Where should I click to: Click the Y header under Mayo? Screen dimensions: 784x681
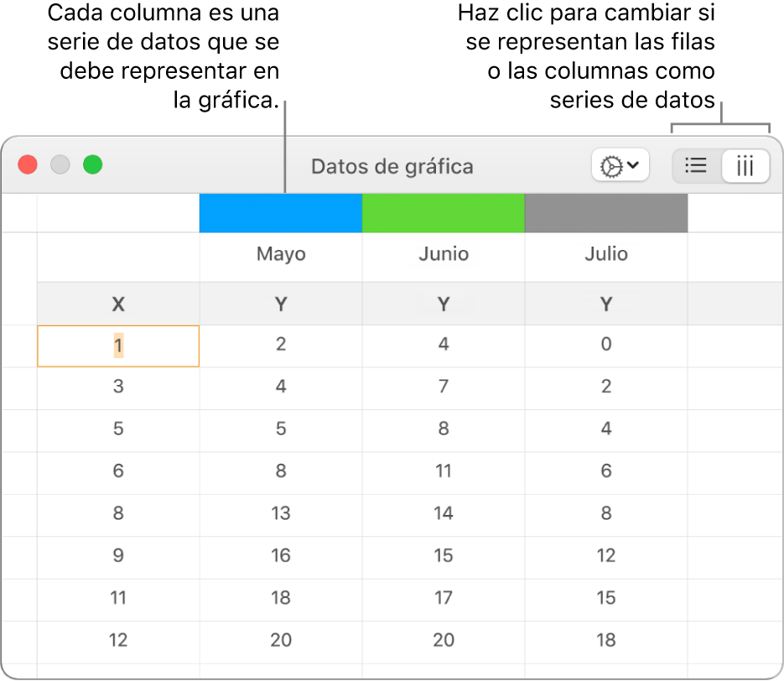point(281,304)
